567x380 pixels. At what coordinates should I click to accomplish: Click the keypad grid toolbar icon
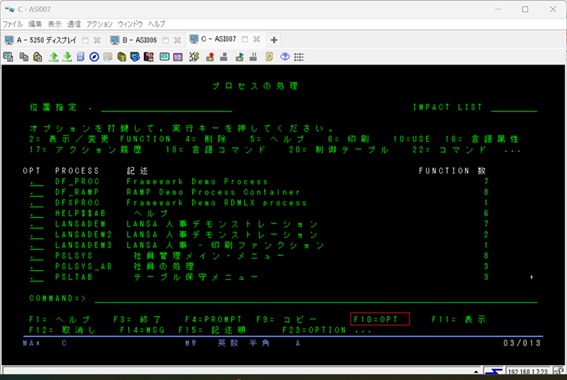[299, 57]
